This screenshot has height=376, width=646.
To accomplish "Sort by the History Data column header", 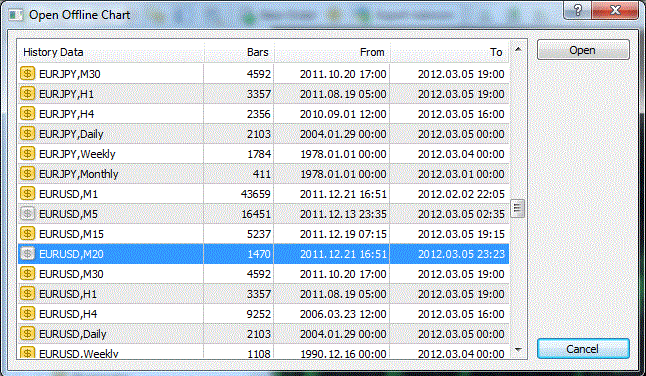I will tap(110, 52).
